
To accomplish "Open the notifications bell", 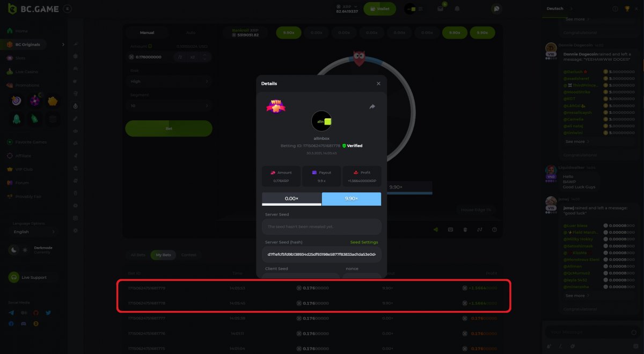I will [457, 9].
